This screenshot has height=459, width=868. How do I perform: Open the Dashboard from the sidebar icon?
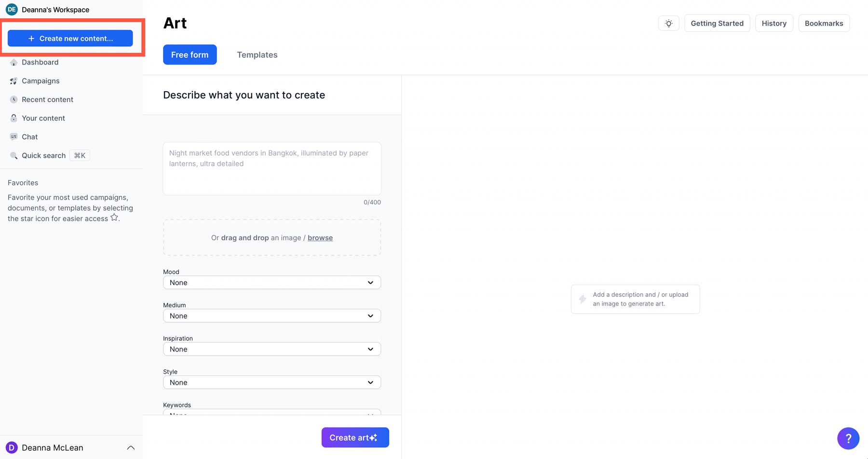click(x=13, y=62)
